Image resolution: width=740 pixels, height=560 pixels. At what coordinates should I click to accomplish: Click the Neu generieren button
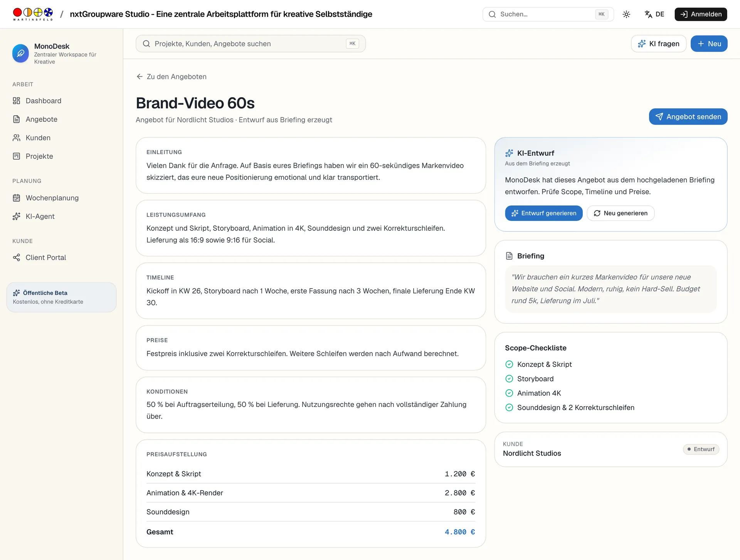pyautogui.click(x=621, y=213)
